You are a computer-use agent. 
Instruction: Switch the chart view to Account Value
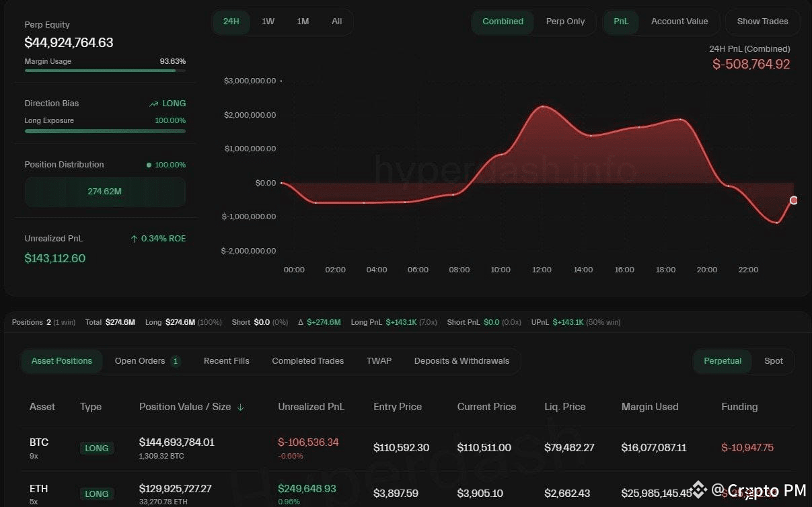pyautogui.click(x=679, y=21)
